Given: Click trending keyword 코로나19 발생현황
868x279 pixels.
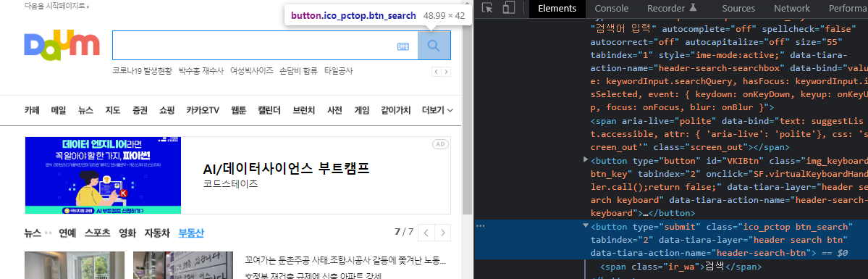Looking at the screenshot, I should pyautogui.click(x=142, y=71).
